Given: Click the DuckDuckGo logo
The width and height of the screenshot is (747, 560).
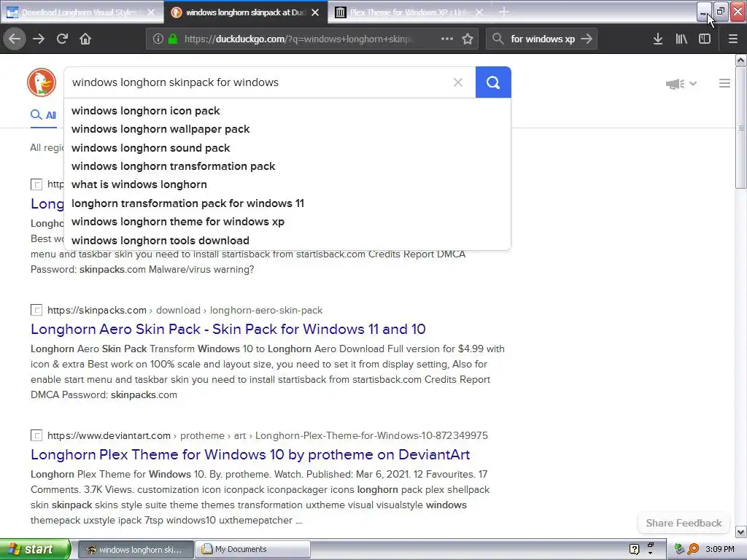Looking at the screenshot, I should tap(42, 82).
